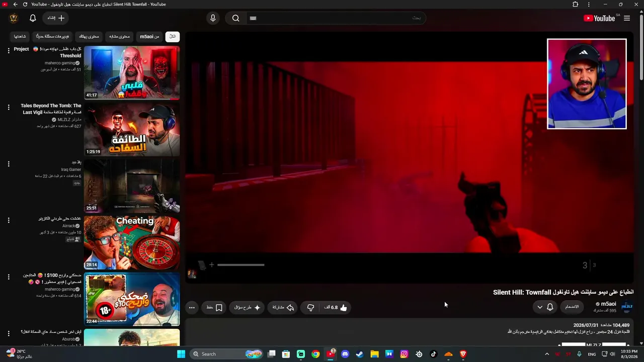Open the m5aoi channel avatar
This screenshot has height=362, width=644.
click(x=627, y=307)
